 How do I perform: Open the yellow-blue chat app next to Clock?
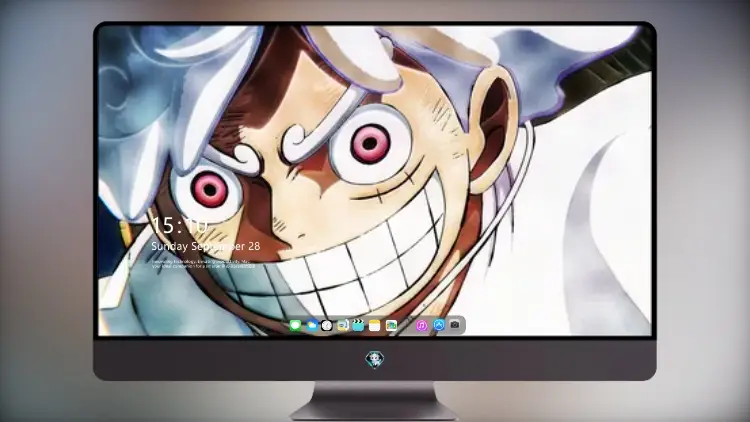343,325
